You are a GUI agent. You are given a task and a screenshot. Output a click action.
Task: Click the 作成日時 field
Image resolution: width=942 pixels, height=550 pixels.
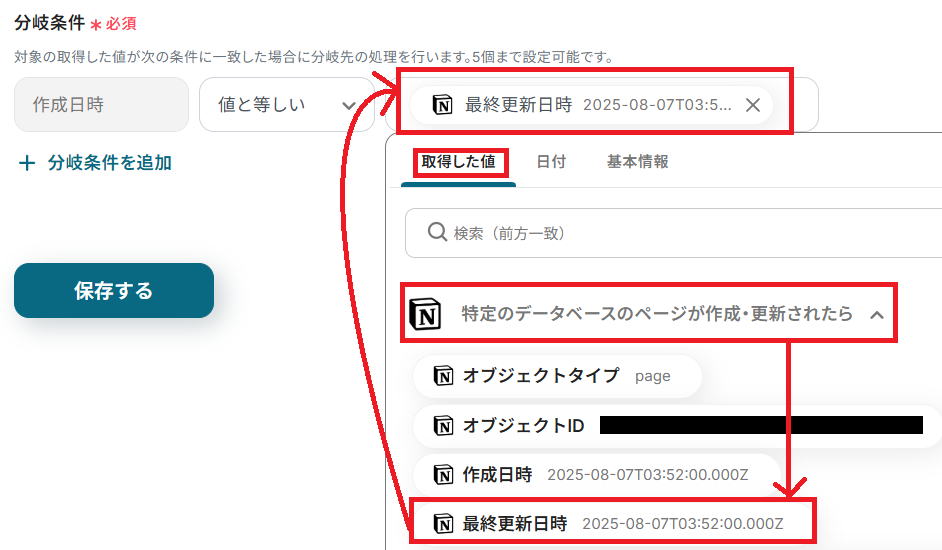[102, 105]
